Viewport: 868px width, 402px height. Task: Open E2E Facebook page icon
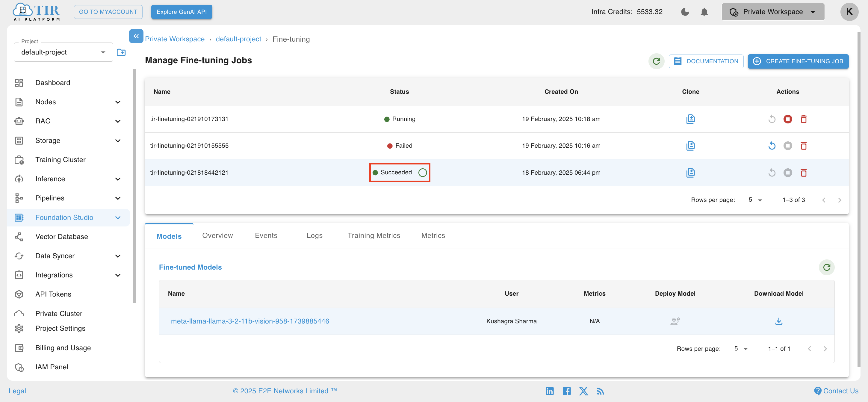pyautogui.click(x=567, y=391)
